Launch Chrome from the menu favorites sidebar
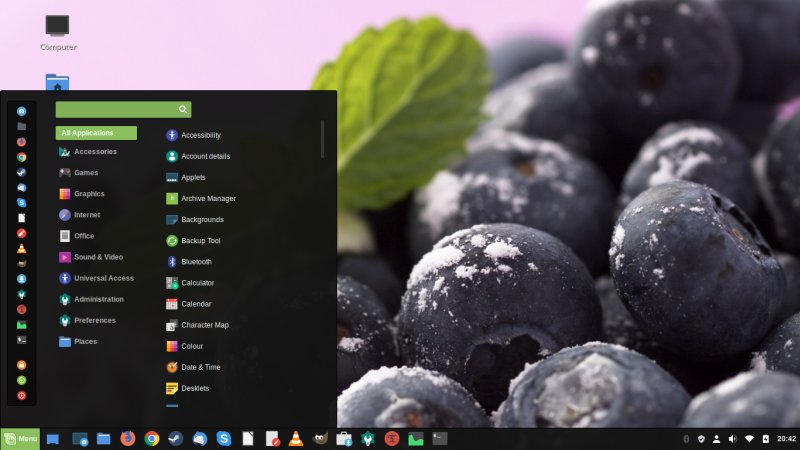Screen dimensions: 800x450 click(21, 157)
